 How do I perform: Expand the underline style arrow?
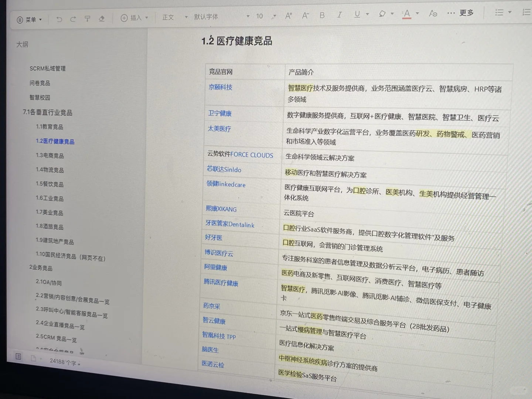tap(367, 14)
